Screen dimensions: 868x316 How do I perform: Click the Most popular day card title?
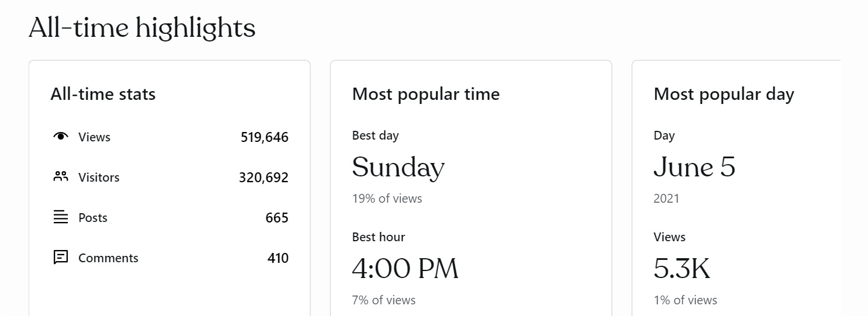[724, 94]
